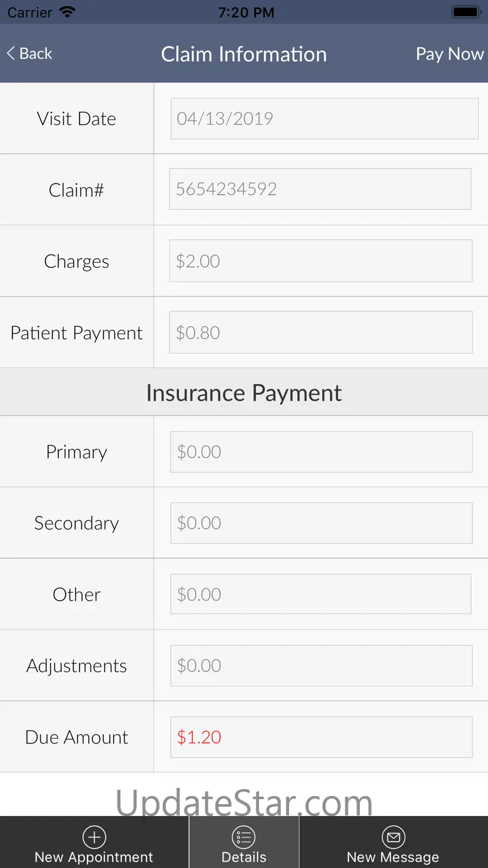Click the Secondary insurance payment field
Image resolution: width=488 pixels, height=868 pixels.
point(322,523)
